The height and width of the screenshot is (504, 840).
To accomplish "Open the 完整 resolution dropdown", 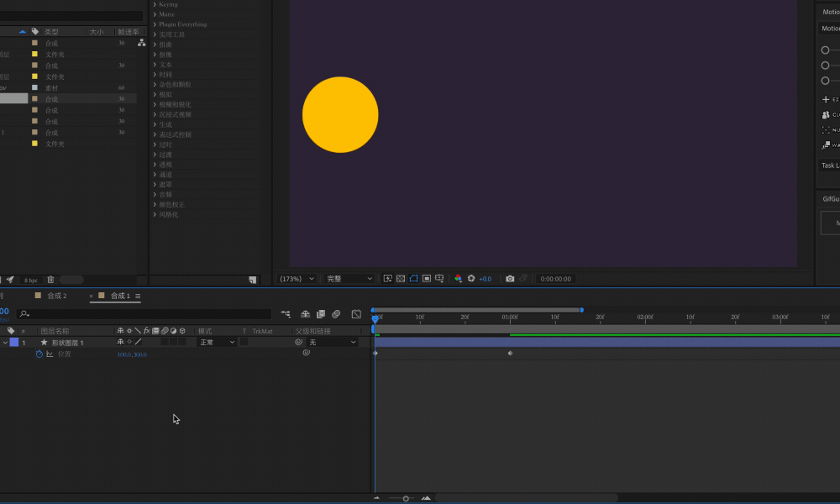I will pyautogui.click(x=349, y=279).
